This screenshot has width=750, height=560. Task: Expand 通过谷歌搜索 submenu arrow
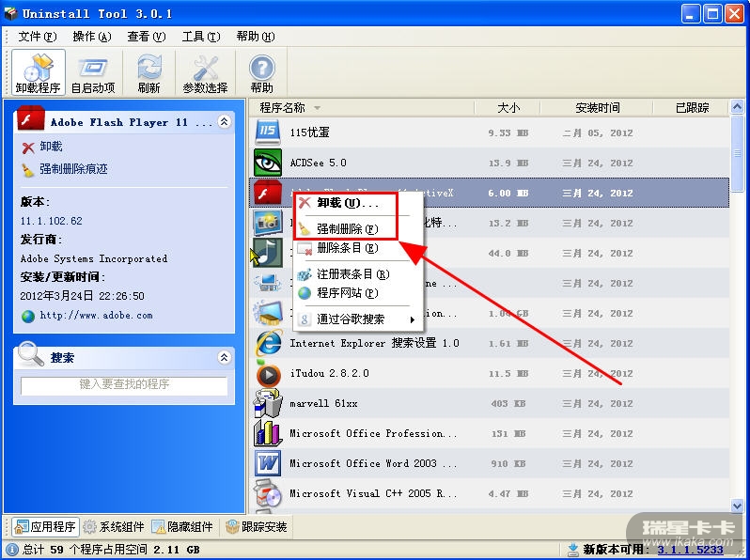pos(412,319)
